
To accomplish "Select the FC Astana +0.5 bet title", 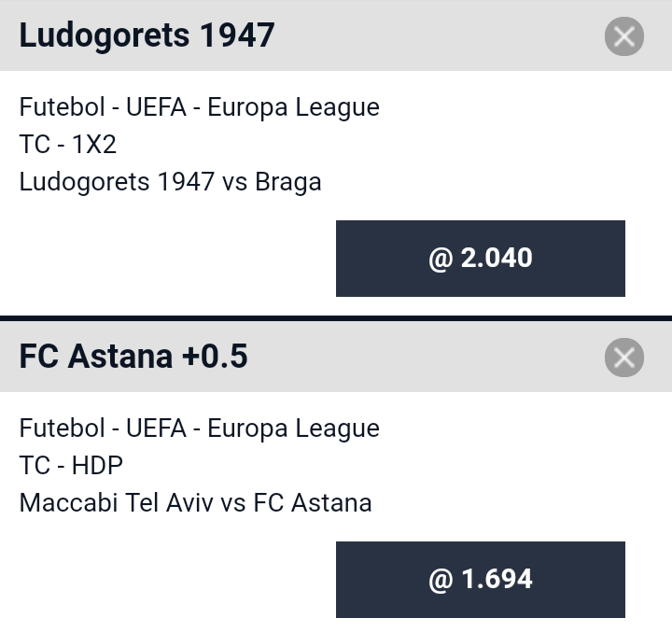I will pyautogui.click(x=133, y=357).
